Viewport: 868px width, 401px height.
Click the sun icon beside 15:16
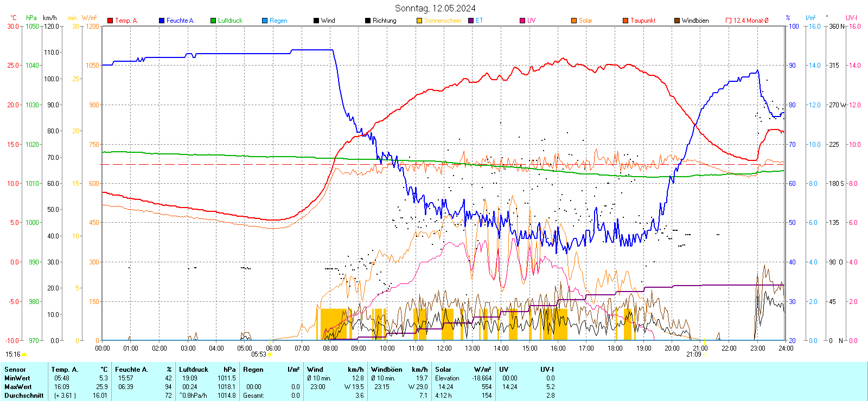coord(24,354)
